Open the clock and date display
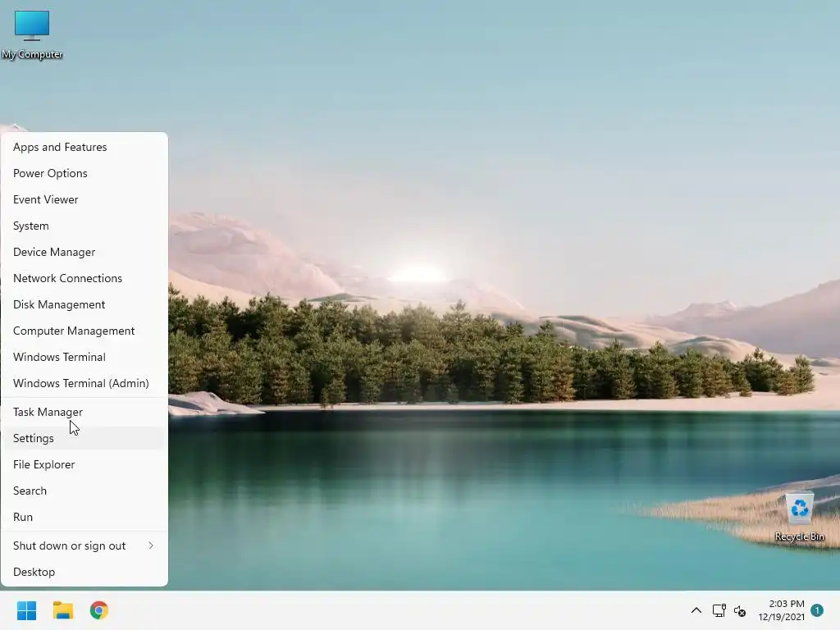The width and height of the screenshot is (840, 630). coord(781,610)
